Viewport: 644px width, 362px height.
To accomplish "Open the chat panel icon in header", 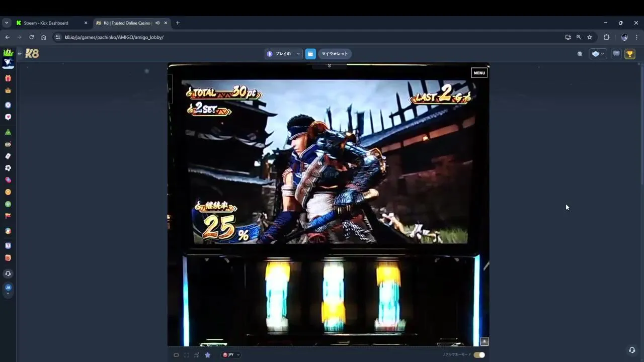I will click(616, 54).
